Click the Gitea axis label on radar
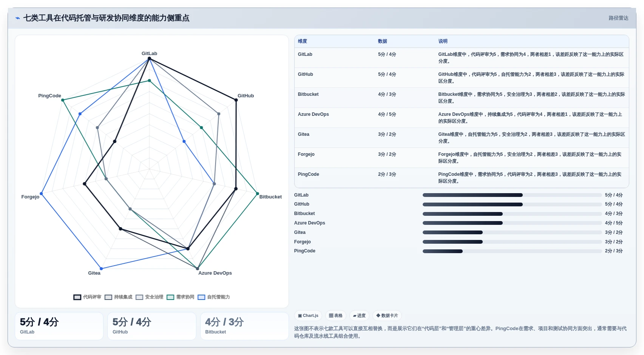The image size is (644, 355). pos(94,273)
